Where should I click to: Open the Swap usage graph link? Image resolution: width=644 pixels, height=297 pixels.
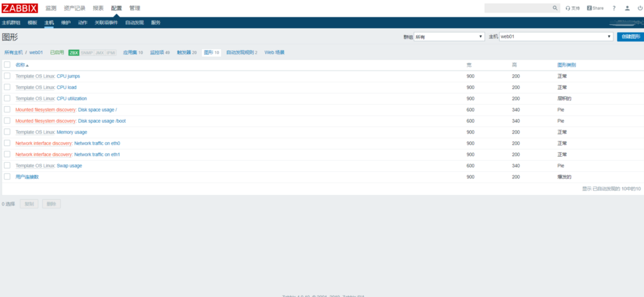(x=69, y=166)
